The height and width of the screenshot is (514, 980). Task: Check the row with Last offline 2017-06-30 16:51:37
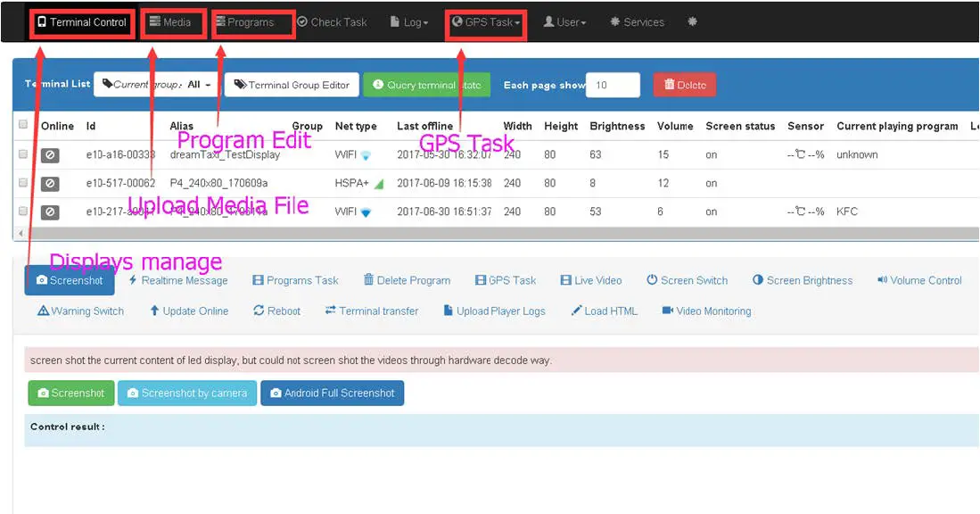click(x=23, y=211)
